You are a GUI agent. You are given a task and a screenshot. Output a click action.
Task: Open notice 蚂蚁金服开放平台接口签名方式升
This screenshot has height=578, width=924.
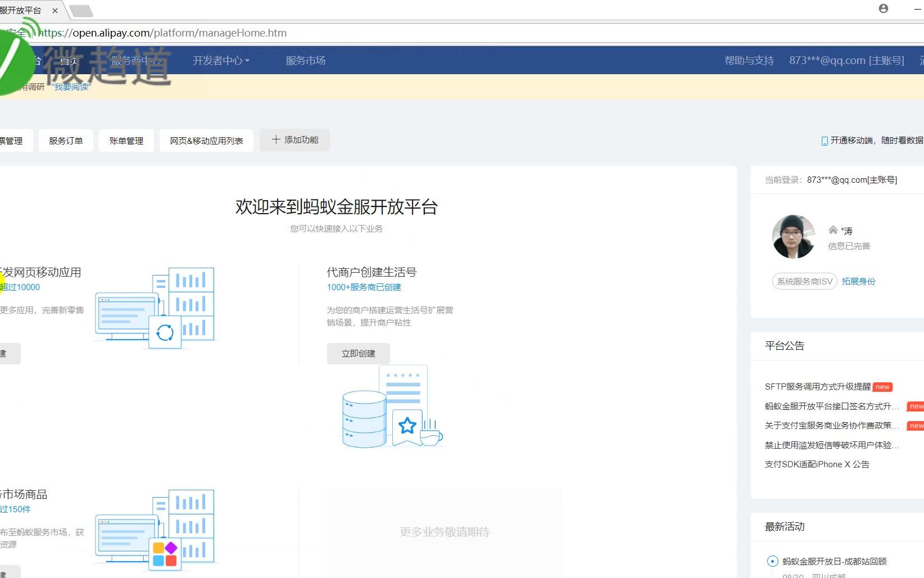[x=832, y=406]
